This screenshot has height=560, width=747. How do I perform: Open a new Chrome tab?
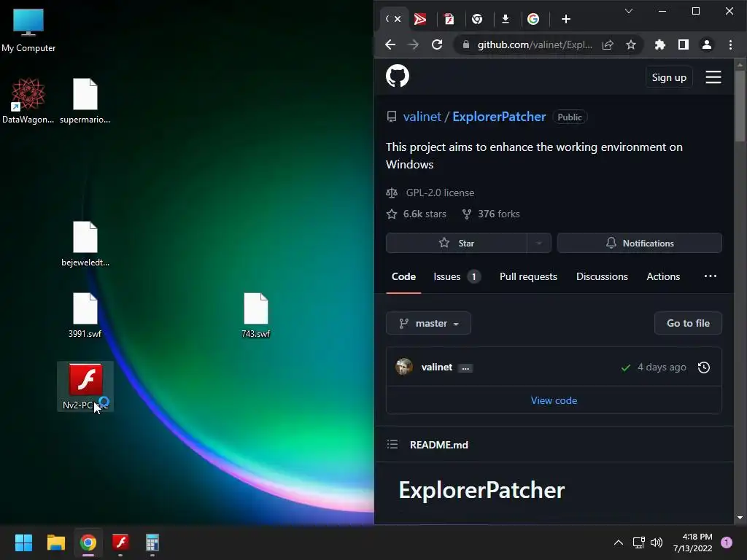pos(565,19)
